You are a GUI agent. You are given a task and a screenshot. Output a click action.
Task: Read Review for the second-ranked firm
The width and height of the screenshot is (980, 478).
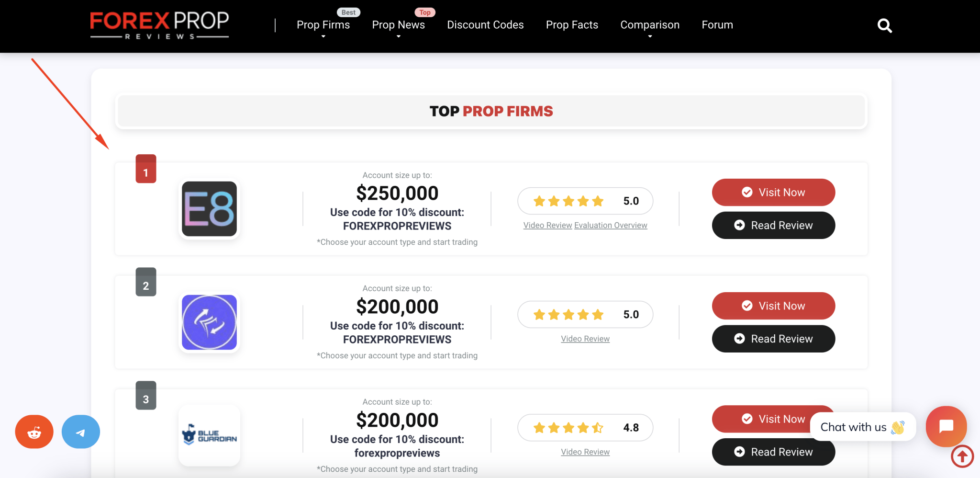[773, 339]
